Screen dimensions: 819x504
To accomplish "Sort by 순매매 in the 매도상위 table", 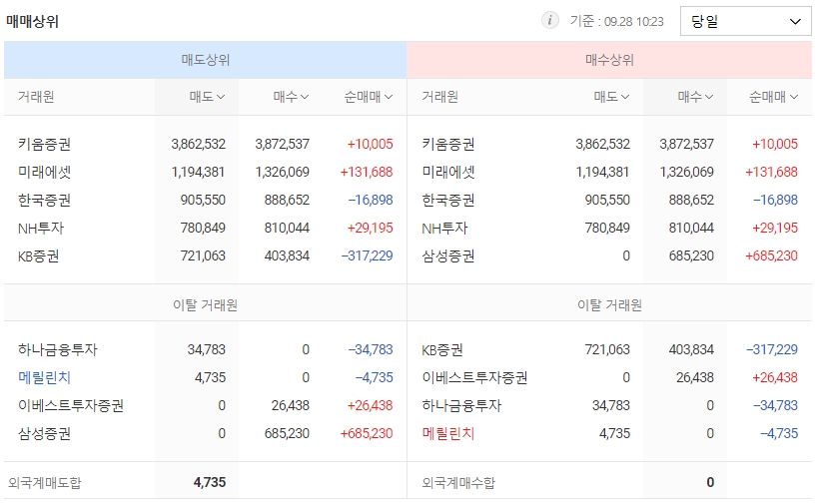I will click(369, 97).
